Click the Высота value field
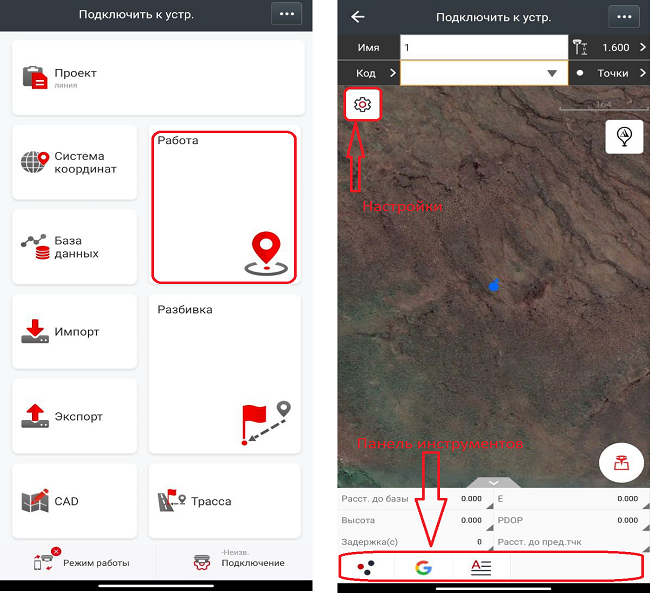 click(x=415, y=520)
